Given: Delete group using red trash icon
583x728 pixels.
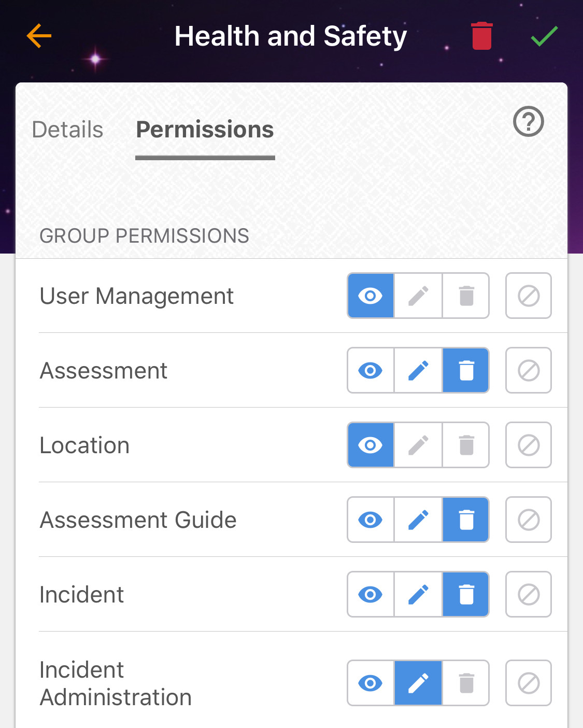Looking at the screenshot, I should 481,36.
